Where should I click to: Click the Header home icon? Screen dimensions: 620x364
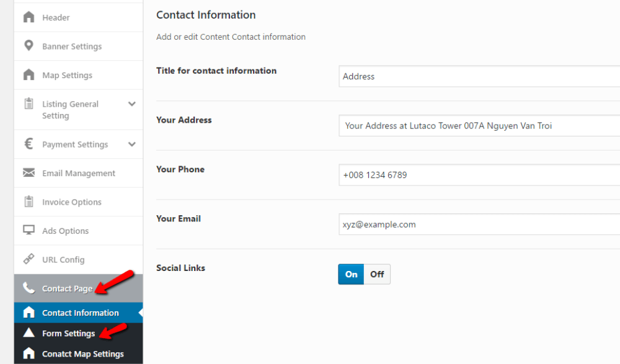(x=27, y=17)
